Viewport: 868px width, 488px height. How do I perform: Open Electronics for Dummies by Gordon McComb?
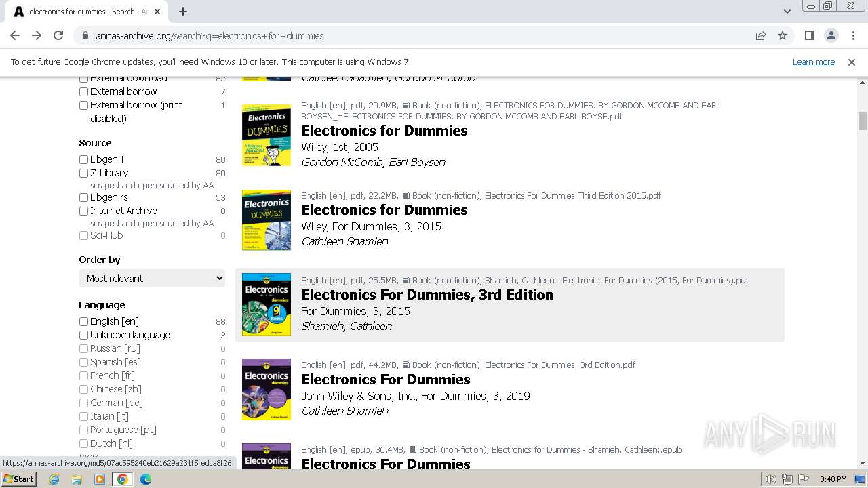pos(384,131)
